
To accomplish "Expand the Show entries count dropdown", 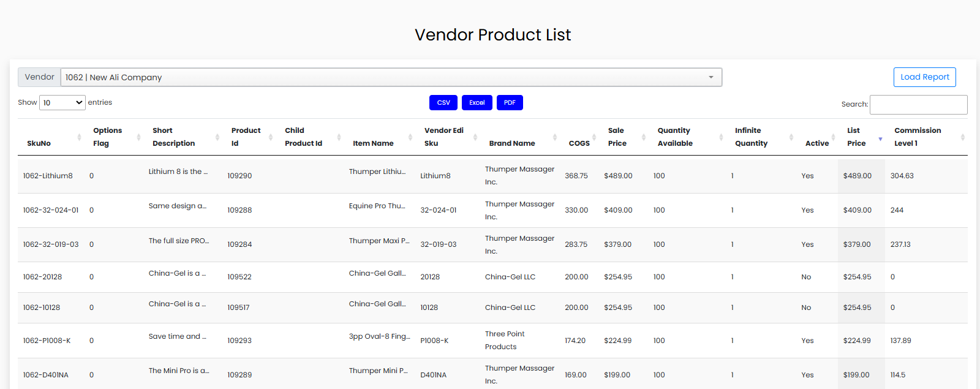I will tap(62, 103).
